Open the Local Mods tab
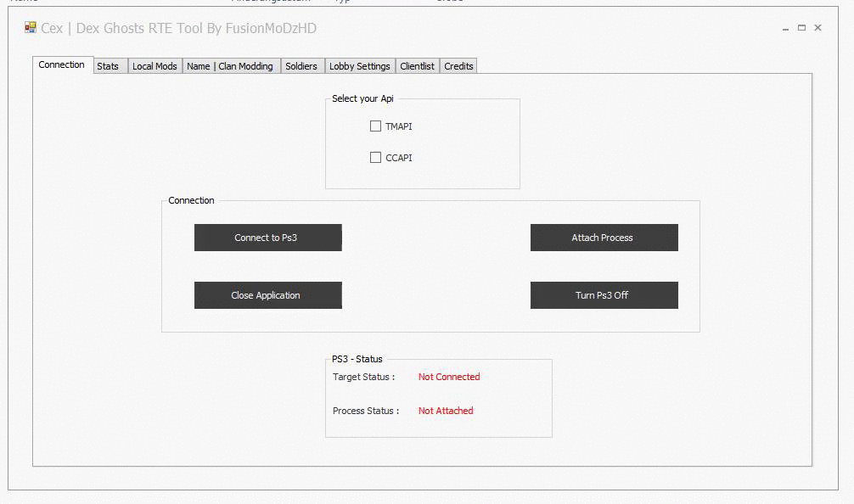This screenshot has width=854, height=504. pyautogui.click(x=155, y=66)
